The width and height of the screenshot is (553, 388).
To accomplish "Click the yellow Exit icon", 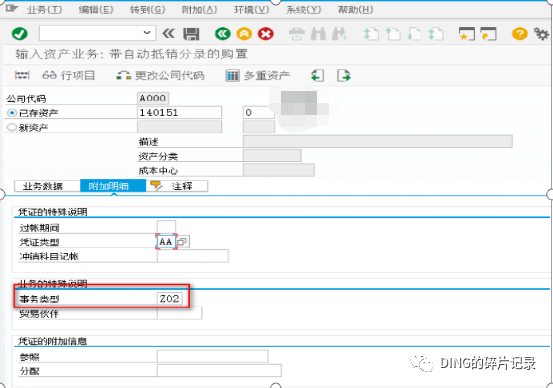I will (244, 34).
